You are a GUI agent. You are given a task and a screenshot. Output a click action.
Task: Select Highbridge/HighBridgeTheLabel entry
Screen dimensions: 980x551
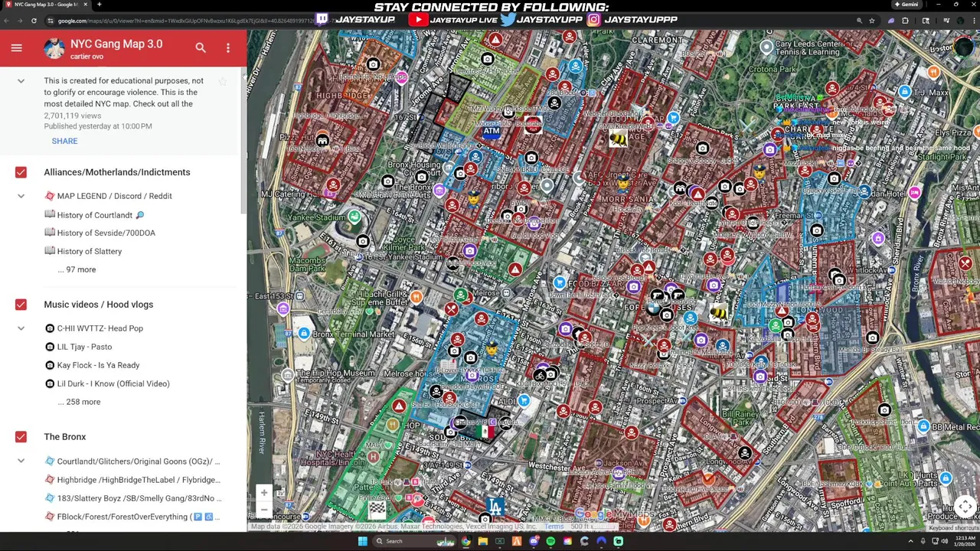(132, 480)
